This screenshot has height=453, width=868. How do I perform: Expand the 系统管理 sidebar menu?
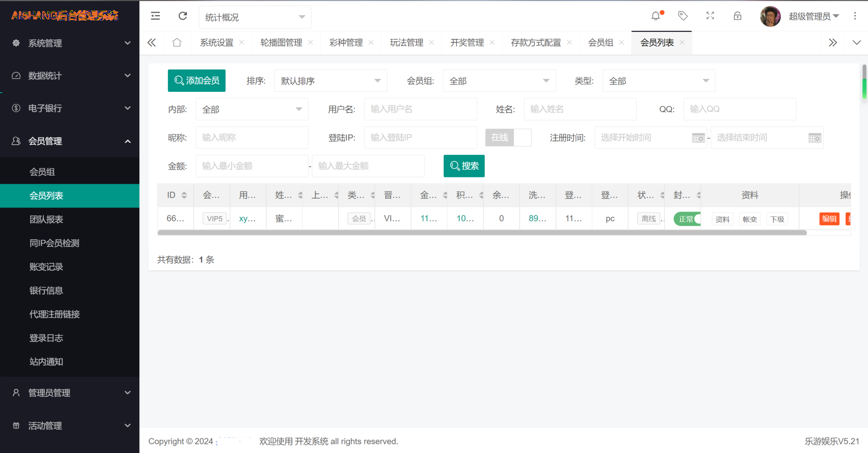coord(70,43)
